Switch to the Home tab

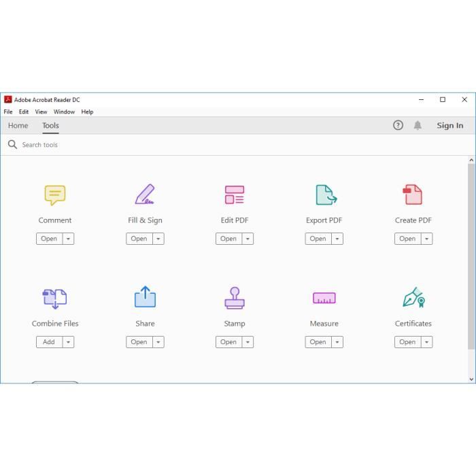18,125
